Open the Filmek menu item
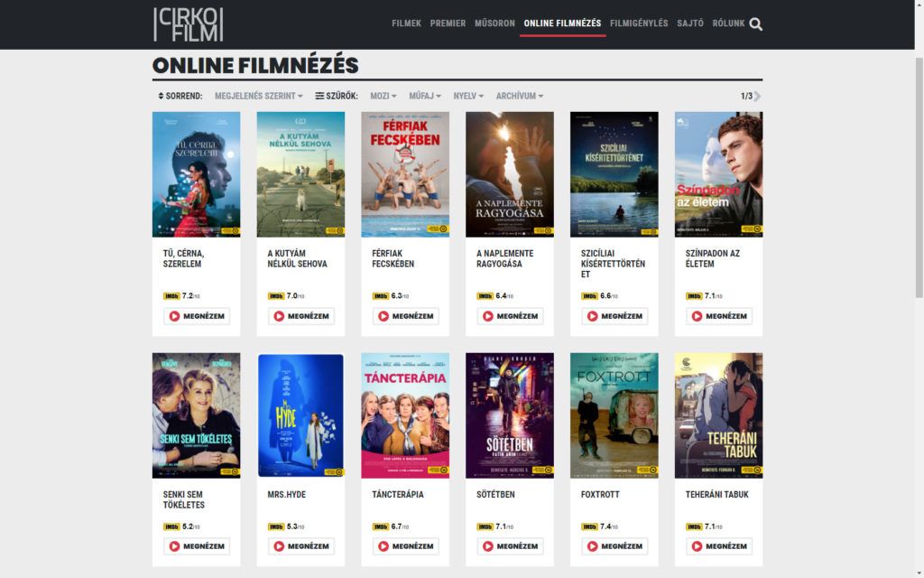 (407, 23)
